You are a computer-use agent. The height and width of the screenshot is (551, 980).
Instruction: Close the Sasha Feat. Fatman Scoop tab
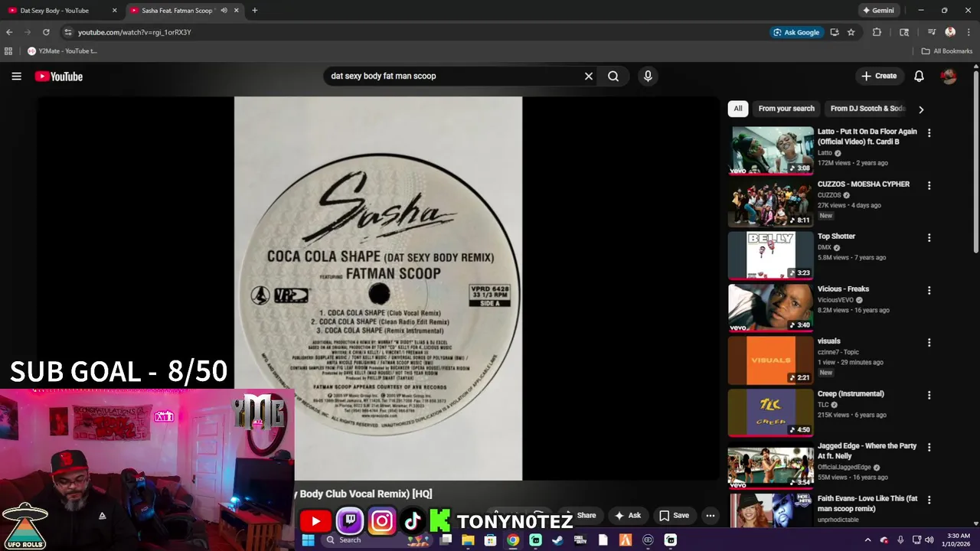pos(236,11)
